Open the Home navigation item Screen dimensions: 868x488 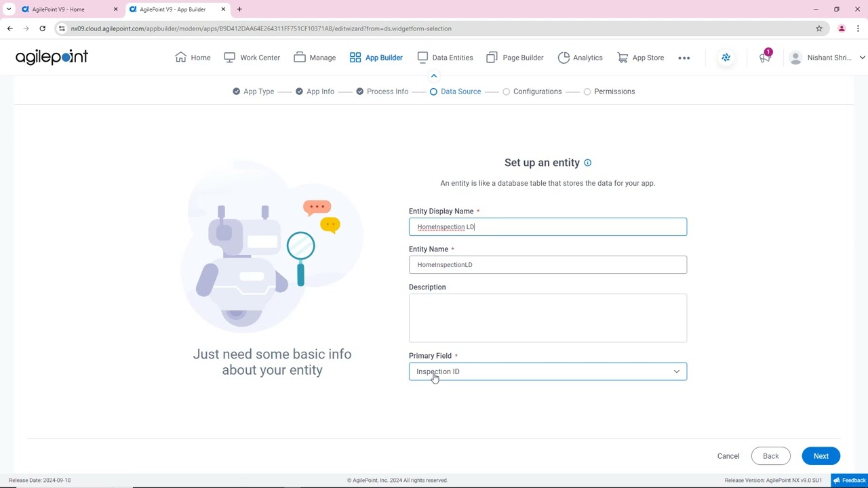pyautogui.click(x=193, y=58)
